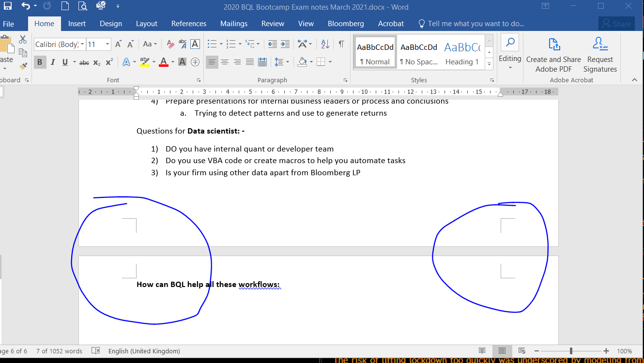Screen dimensions: 644x363
Task: Clear all formatting with the eraser icon
Action: tap(170, 44)
